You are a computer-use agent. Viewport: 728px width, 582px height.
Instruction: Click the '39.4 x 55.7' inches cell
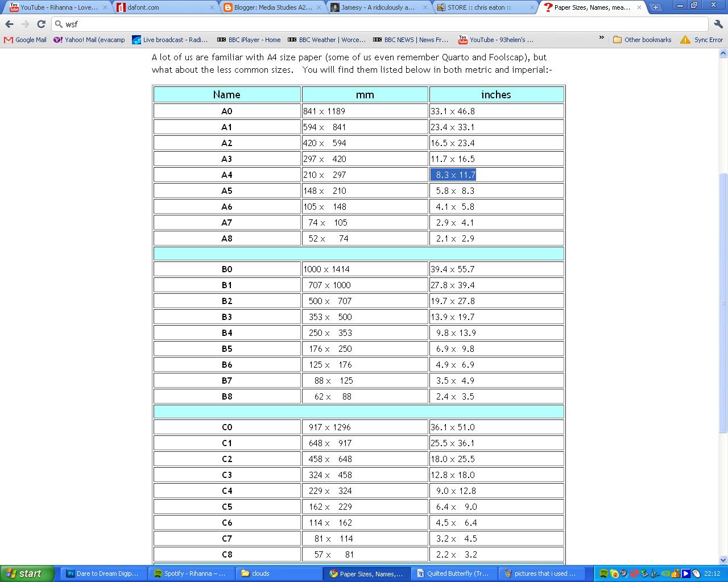[497, 269]
